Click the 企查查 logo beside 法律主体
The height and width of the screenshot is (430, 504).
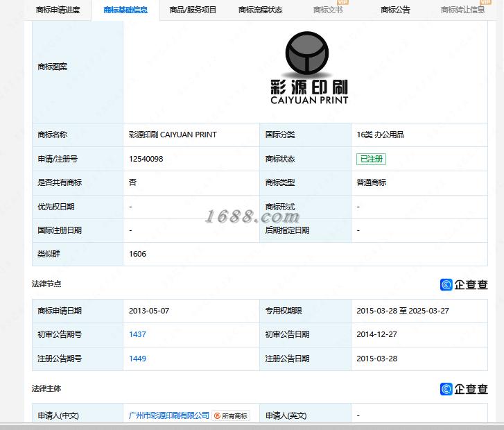click(x=464, y=389)
